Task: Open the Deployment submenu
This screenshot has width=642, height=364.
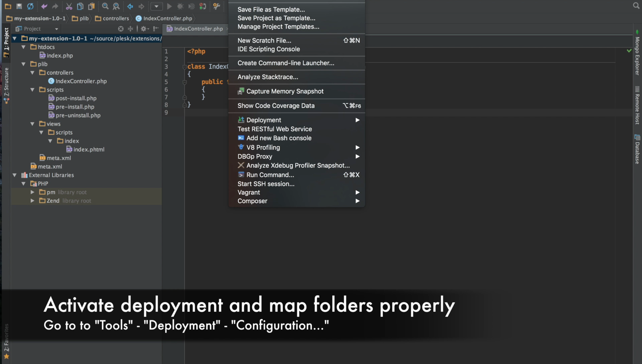Action: point(263,120)
